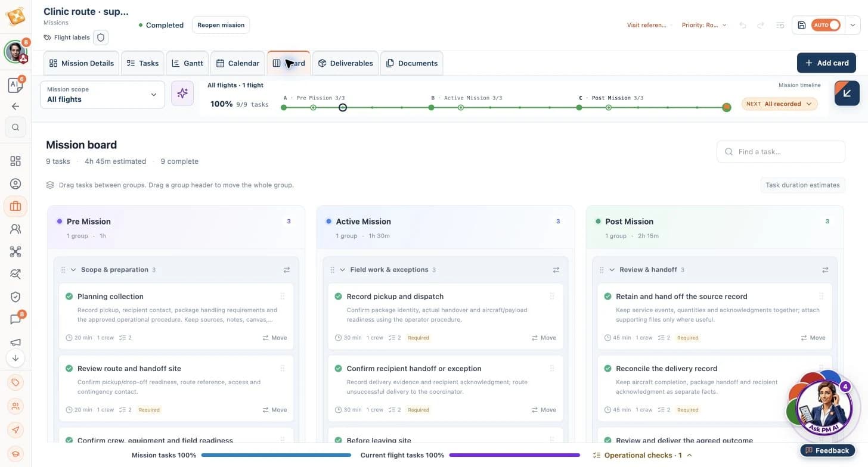Uncheck the Record pickup and dispatch task
Image resolution: width=868 pixels, height=467 pixels.
coord(339,297)
